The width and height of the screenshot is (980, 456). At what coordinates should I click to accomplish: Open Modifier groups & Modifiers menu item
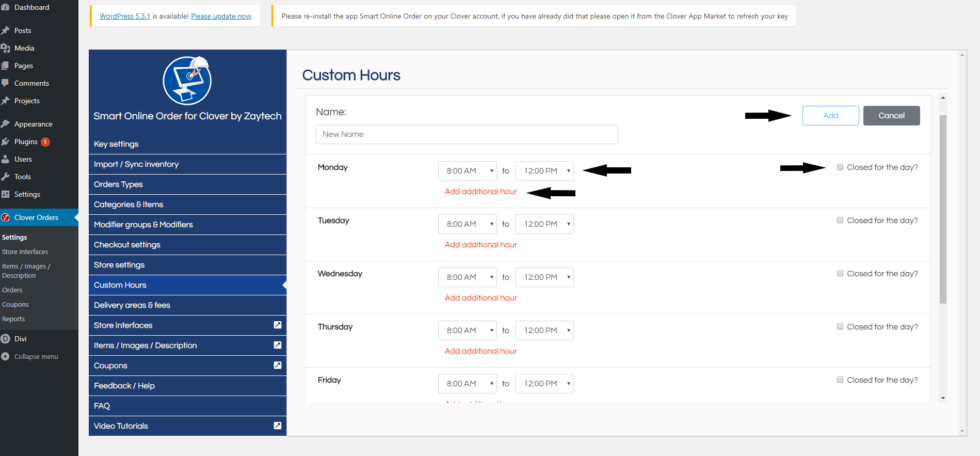(x=187, y=225)
